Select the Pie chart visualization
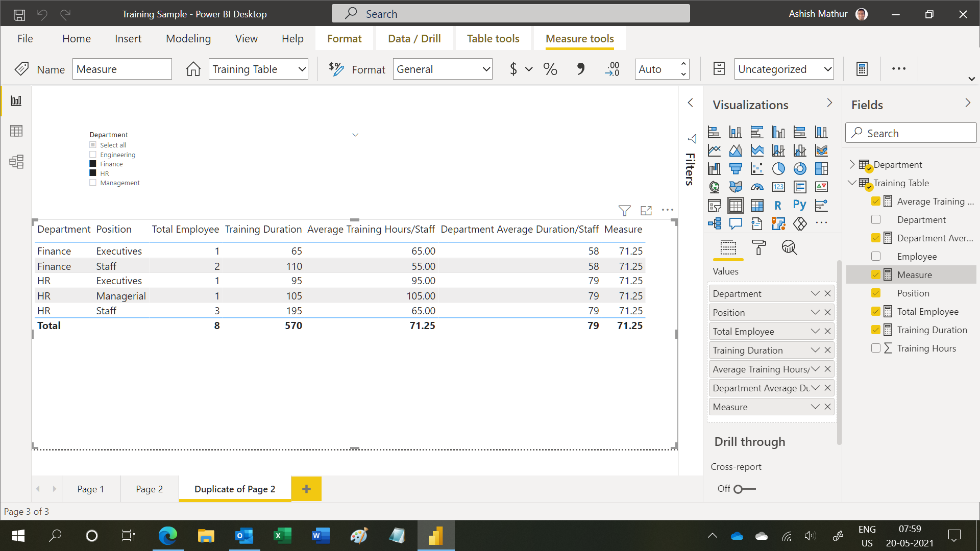This screenshot has height=551, width=980. [778, 169]
